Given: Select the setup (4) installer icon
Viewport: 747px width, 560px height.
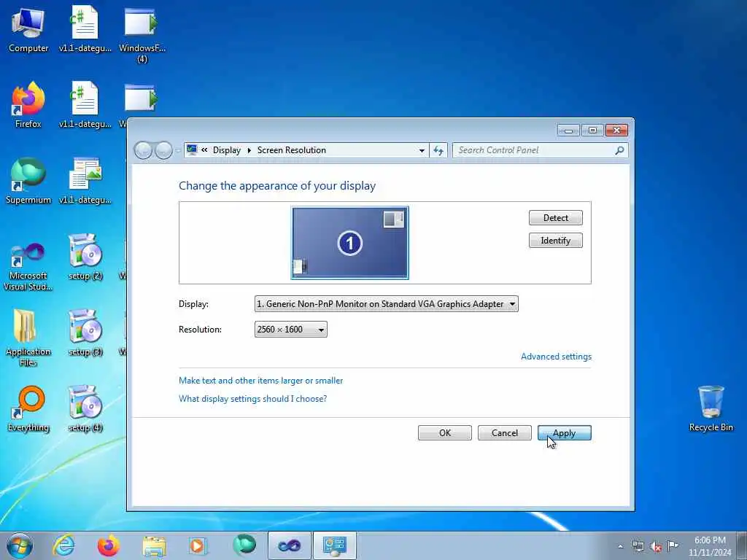Looking at the screenshot, I should (85, 408).
